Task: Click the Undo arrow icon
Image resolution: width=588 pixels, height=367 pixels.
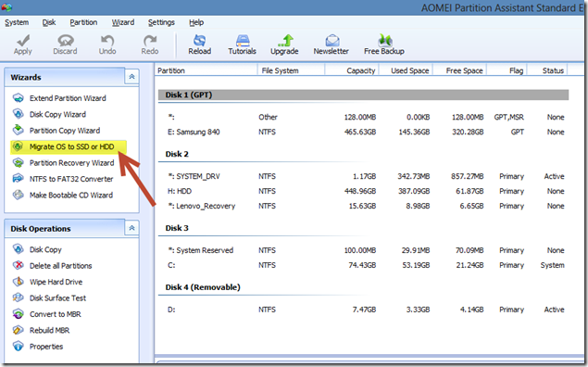Action: tap(107, 40)
